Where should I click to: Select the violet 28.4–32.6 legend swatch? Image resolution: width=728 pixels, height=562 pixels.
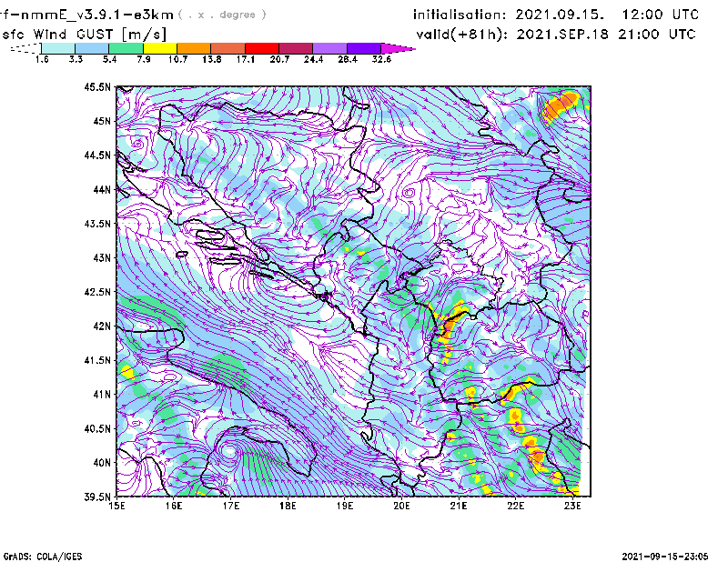tap(364, 48)
